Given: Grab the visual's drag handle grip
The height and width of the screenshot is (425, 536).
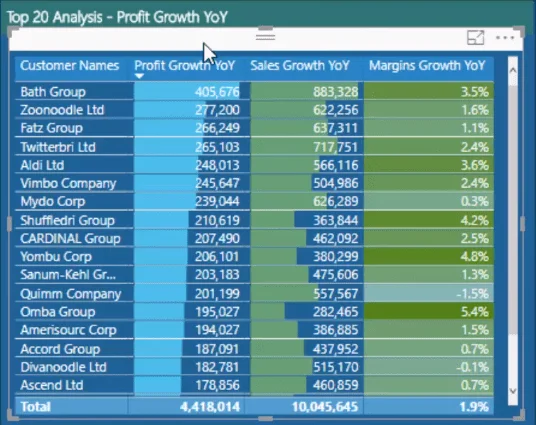Looking at the screenshot, I should pos(265,37).
